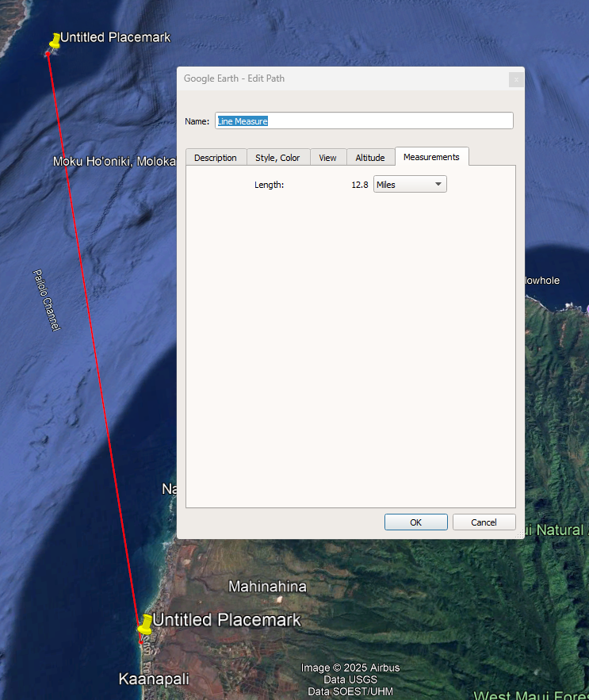Image resolution: width=589 pixels, height=700 pixels.
Task: Click the northern Untitled Placemark label
Action: coord(116,37)
